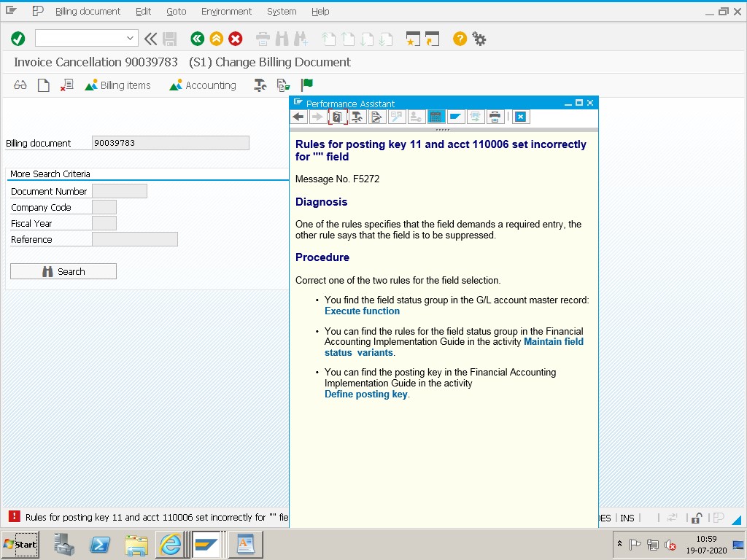Screen dimensions: 747x560
Task: Click the SAP window menu icon beside Billing document
Action: (x=11, y=10)
